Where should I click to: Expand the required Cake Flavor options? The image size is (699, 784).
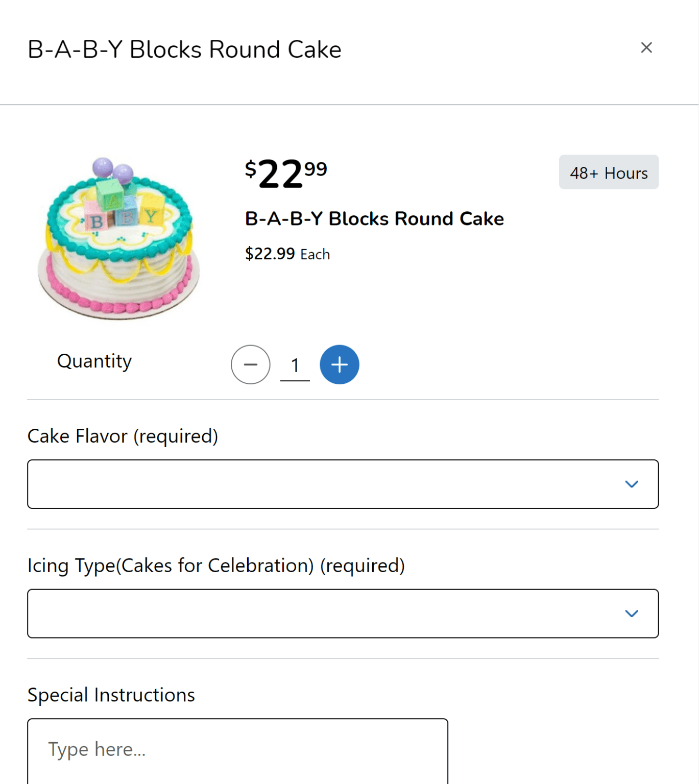point(342,484)
